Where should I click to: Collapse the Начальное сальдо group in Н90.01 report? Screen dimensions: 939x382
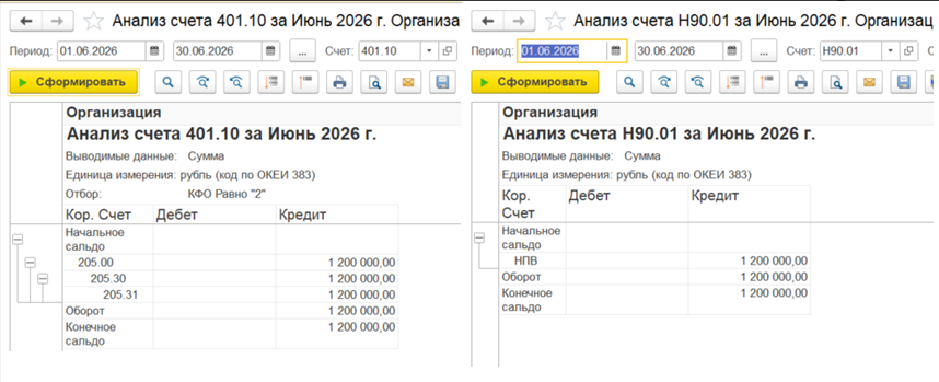479,238
